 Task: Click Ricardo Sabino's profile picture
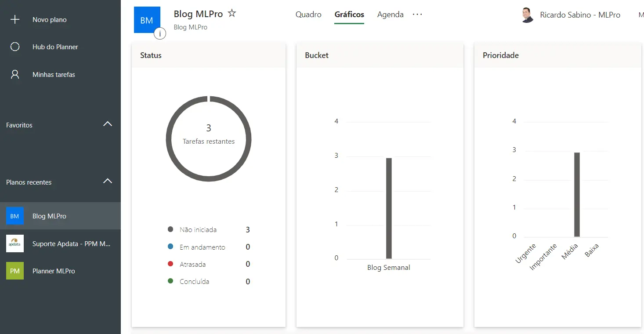(x=526, y=15)
